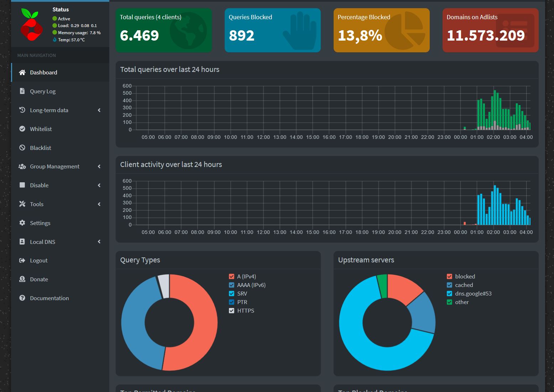Toggle the cached upstream legend checkbox
Screen dimensions: 554x392
449,285
